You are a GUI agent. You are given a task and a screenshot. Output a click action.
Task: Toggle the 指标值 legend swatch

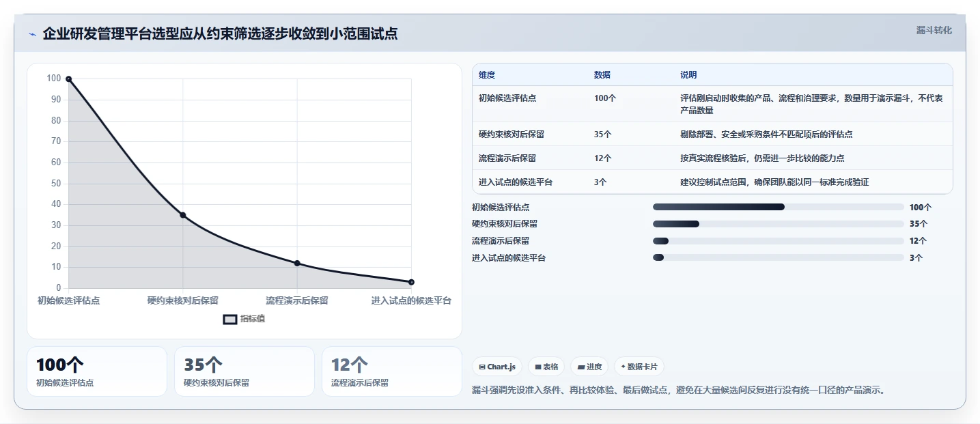point(230,319)
